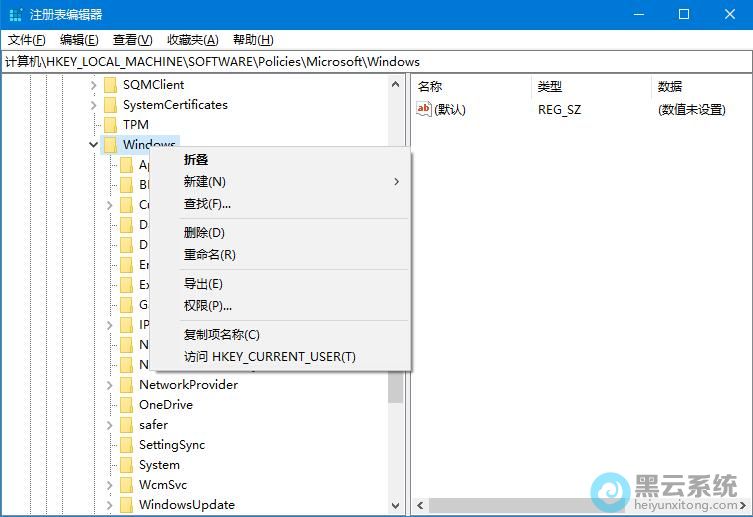Image resolution: width=753 pixels, height=517 pixels.
Task: Select 查找(F)... in the context menu
Action: [x=281, y=204]
